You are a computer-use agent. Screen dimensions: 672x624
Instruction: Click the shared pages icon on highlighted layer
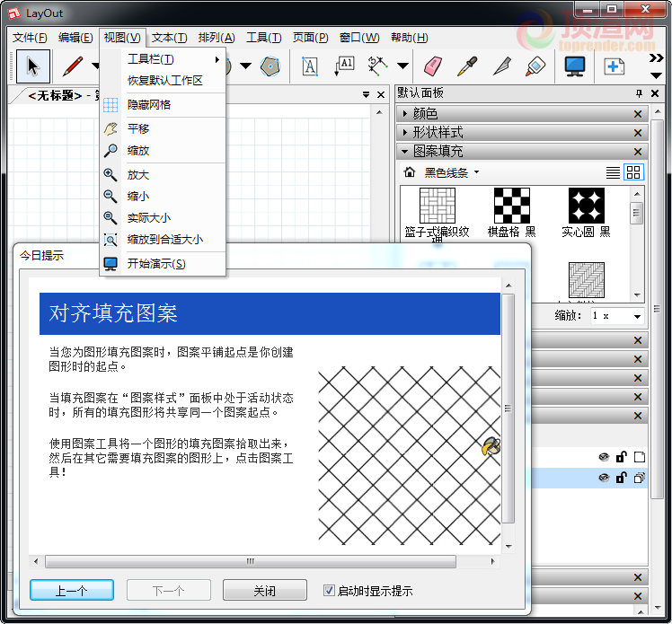tap(639, 478)
